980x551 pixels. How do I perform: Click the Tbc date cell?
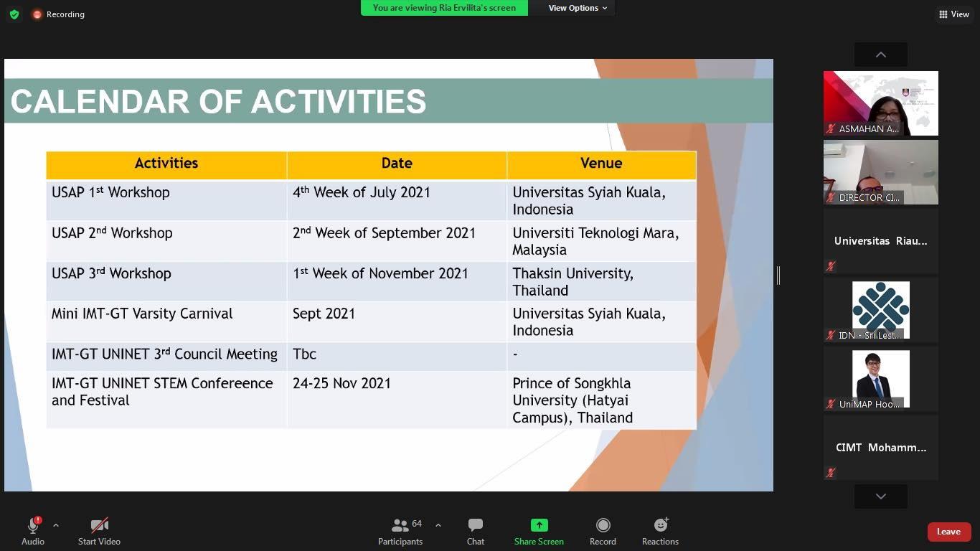(397, 357)
